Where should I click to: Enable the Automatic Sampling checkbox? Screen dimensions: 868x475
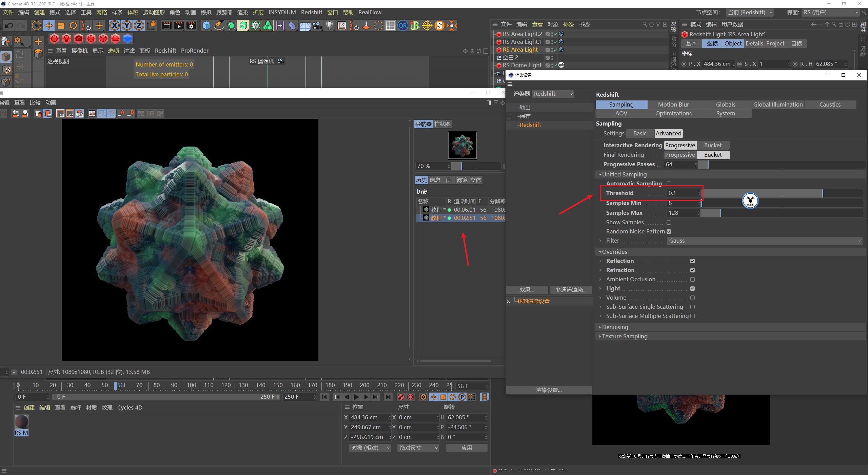669,183
